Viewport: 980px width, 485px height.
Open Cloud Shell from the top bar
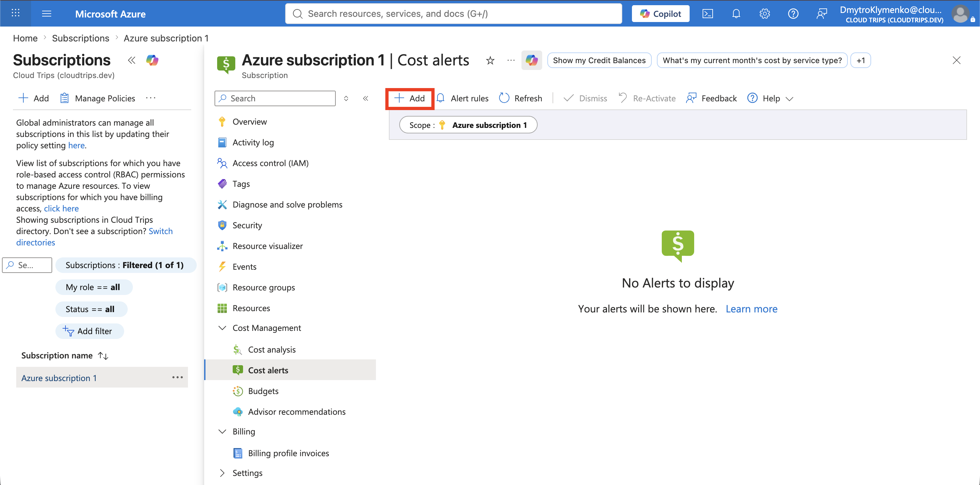[x=707, y=14]
